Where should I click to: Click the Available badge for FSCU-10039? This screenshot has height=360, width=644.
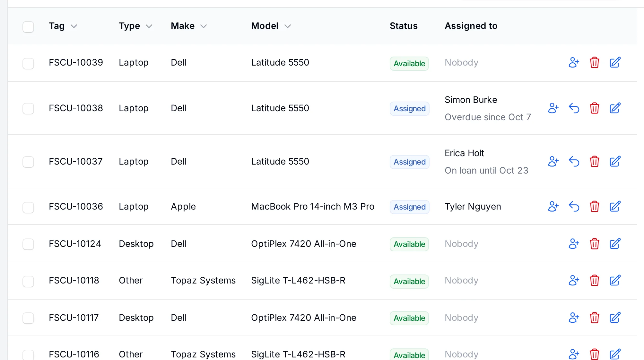tap(409, 64)
